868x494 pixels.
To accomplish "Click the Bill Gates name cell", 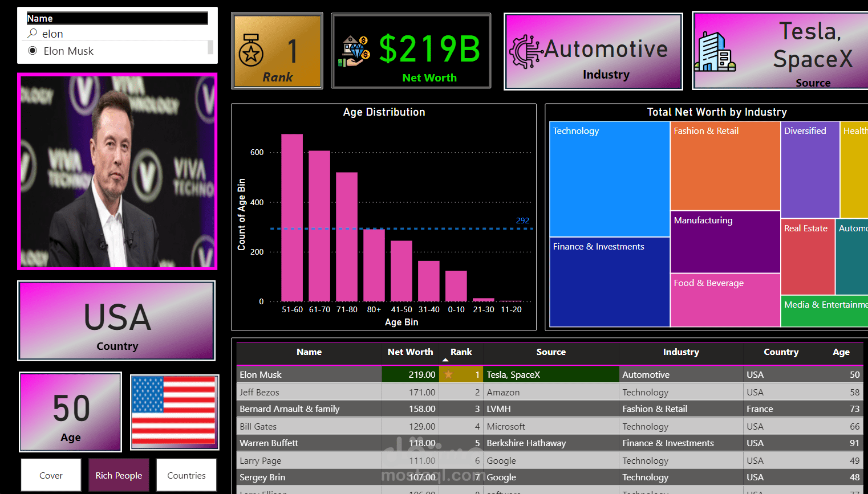I will pos(309,426).
